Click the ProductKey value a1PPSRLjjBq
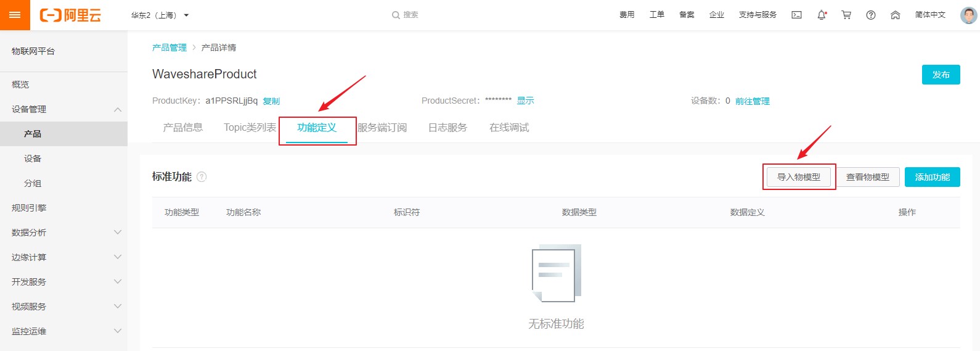 pyautogui.click(x=232, y=101)
